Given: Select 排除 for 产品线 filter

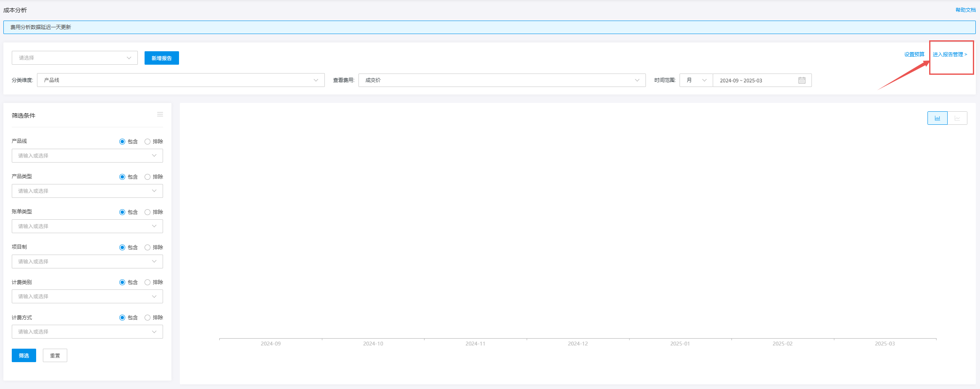Looking at the screenshot, I should [x=148, y=142].
